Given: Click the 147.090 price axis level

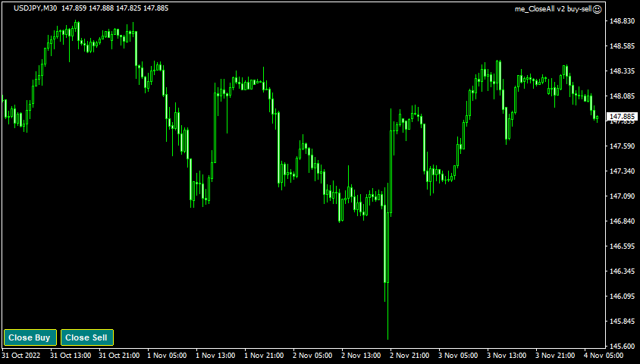Looking at the screenshot, I should coord(623,196).
